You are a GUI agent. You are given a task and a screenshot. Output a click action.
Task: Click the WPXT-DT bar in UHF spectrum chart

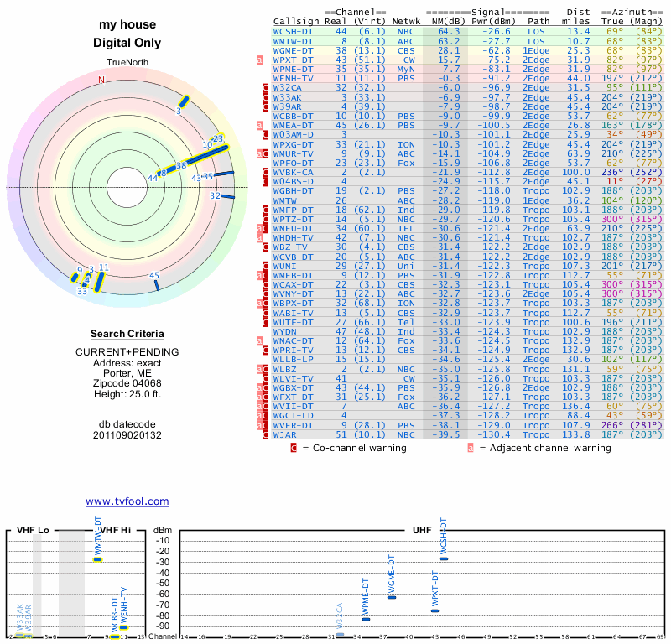[x=434, y=610]
